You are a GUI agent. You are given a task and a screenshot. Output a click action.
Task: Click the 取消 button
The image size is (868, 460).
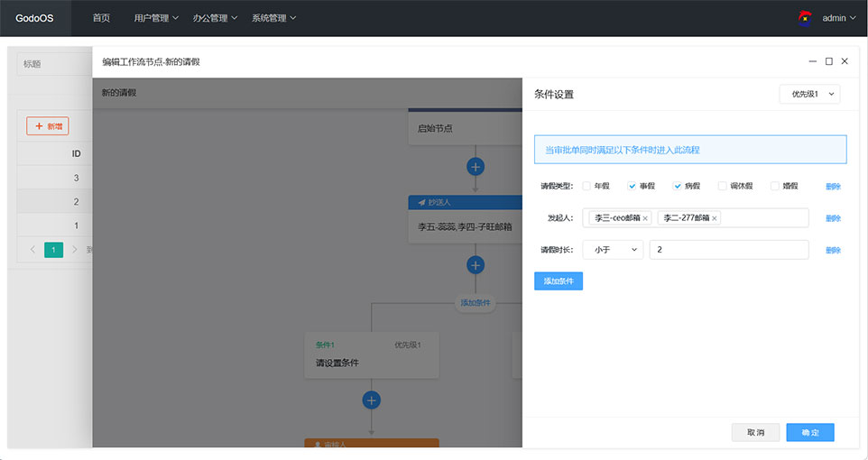coord(755,432)
